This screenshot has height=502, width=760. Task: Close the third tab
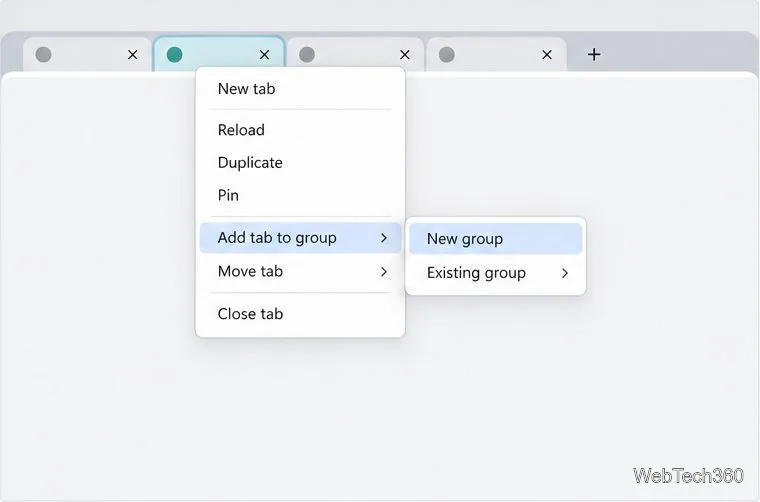point(405,55)
